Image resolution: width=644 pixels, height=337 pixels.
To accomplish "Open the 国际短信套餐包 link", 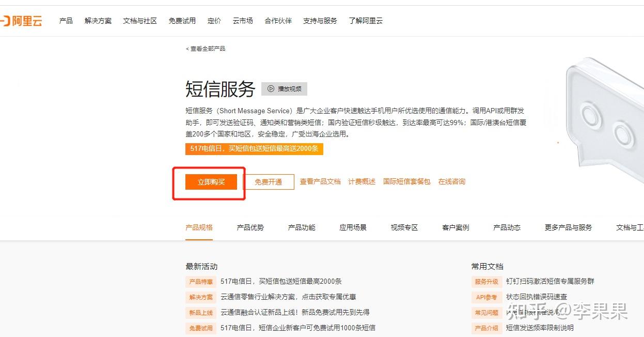I will 407,182.
